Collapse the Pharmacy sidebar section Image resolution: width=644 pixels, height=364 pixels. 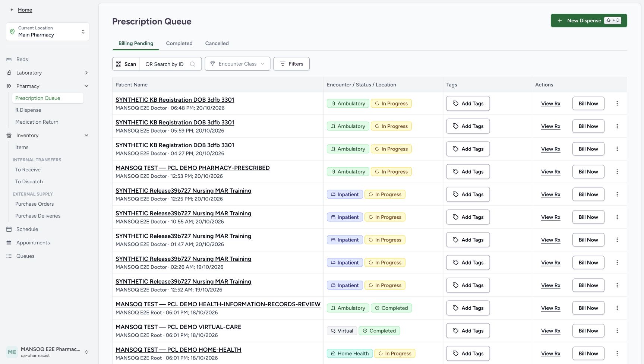coord(86,86)
